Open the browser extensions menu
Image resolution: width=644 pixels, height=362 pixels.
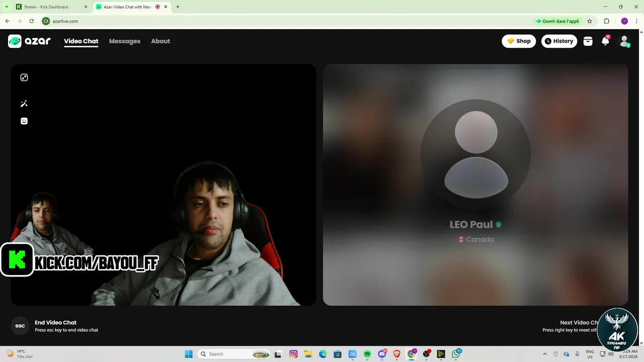coord(606,21)
